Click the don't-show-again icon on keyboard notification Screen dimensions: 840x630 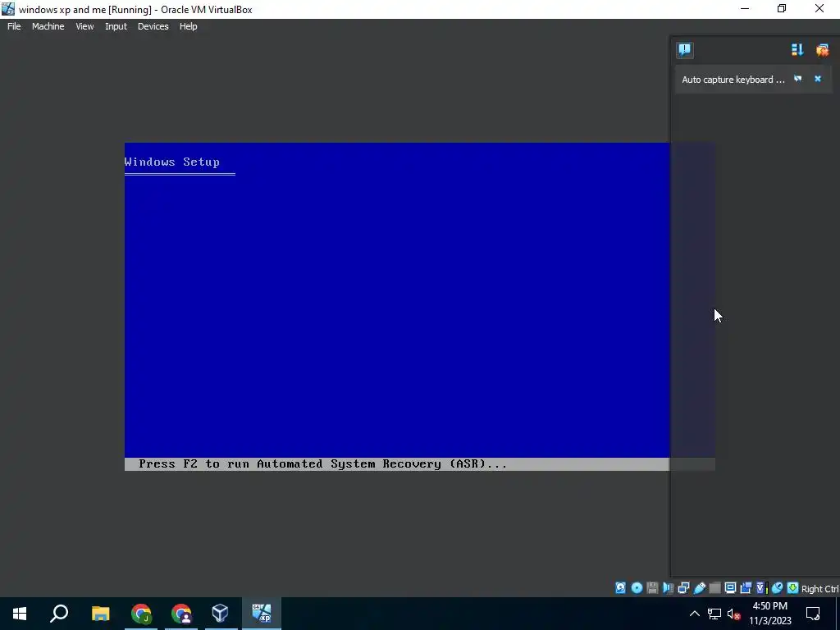point(797,79)
